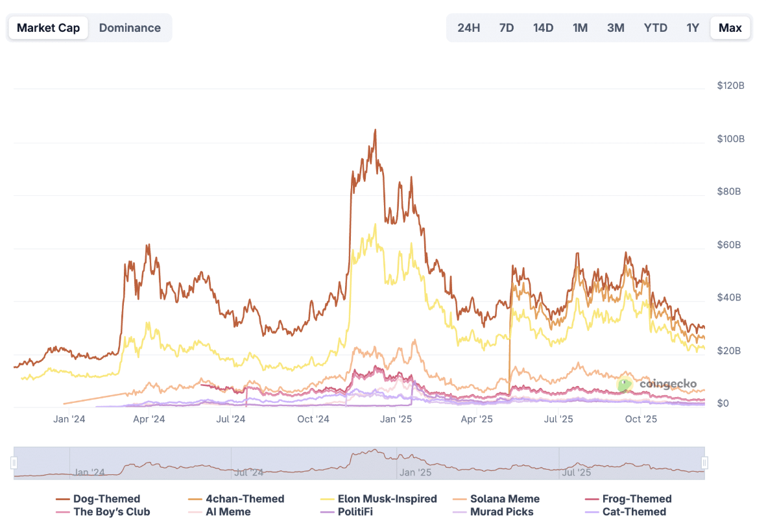Screen dimensions: 766x532
Task: Switch to the Market Cap tab
Action: pos(48,28)
